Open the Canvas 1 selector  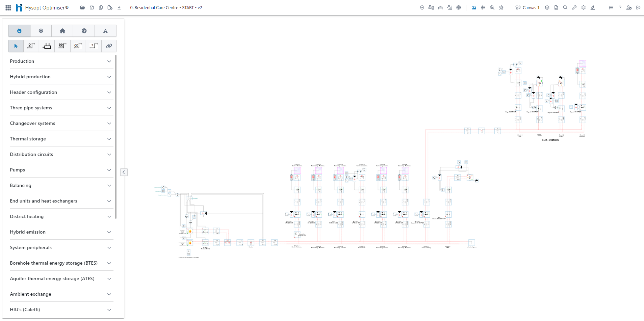point(527,7)
